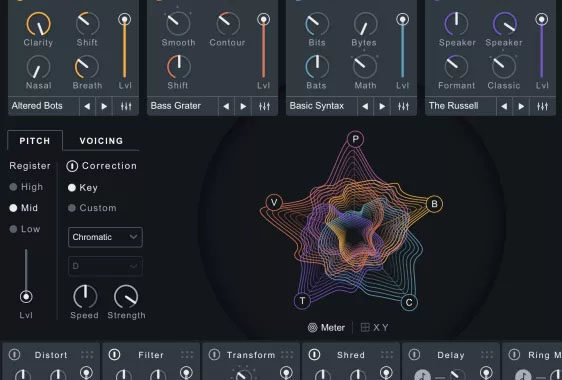Toggle the Delay effect power button
Image resolution: width=562 pixels, height=380 pixels.
point(414,355)
